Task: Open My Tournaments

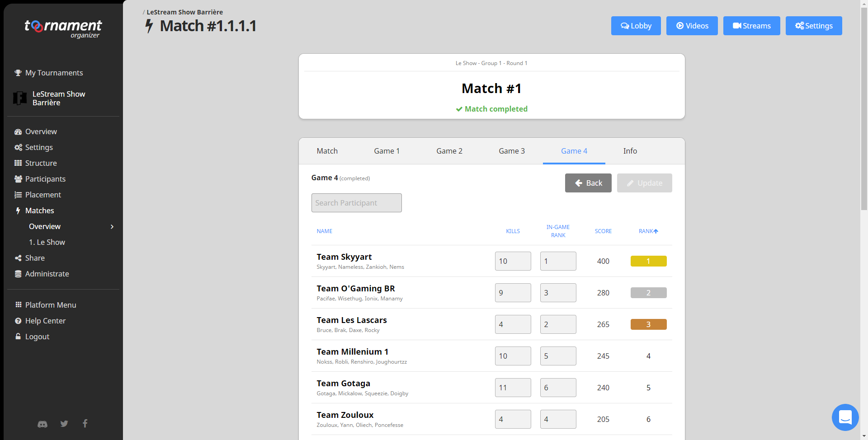Action: click(54, 73)
